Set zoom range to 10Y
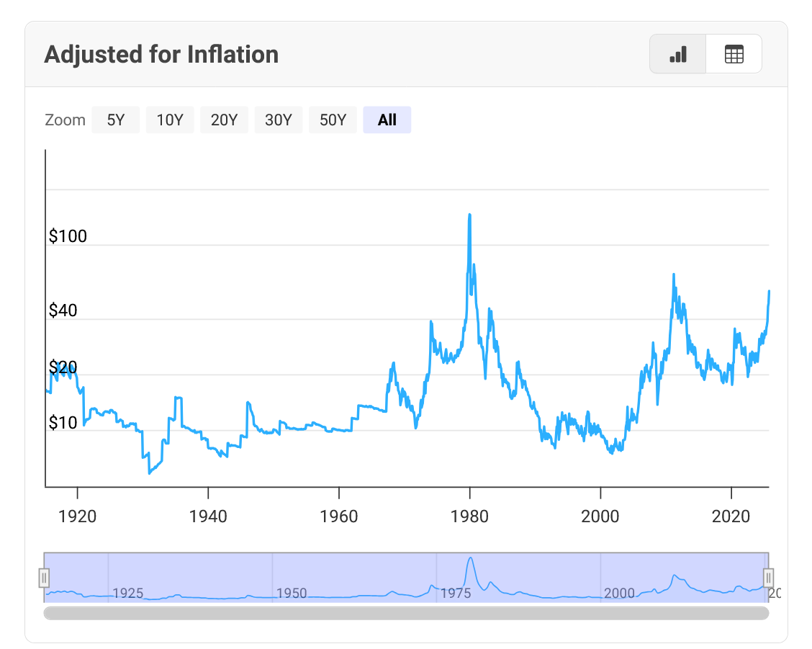 pyautogui.click(x=170, y=120)
